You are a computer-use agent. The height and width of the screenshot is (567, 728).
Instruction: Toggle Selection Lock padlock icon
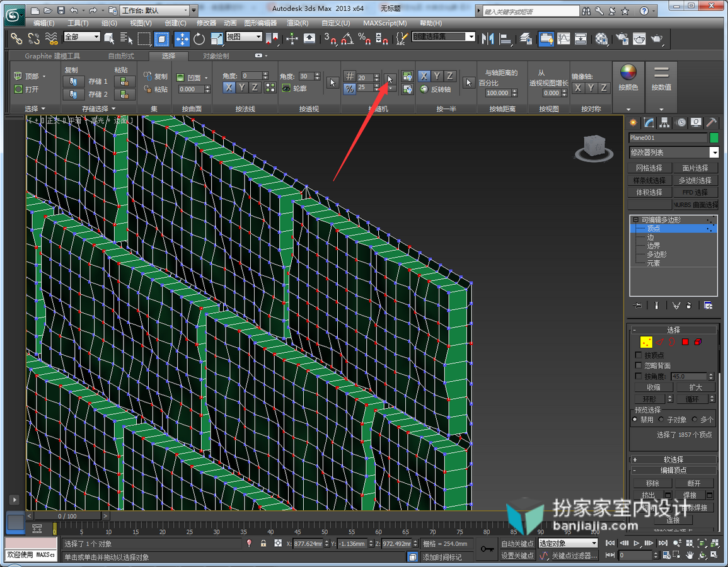pos(263,543)
